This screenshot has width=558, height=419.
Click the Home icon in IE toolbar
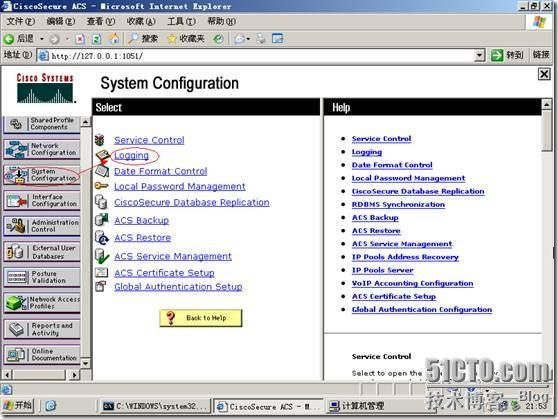coord(114,38)
